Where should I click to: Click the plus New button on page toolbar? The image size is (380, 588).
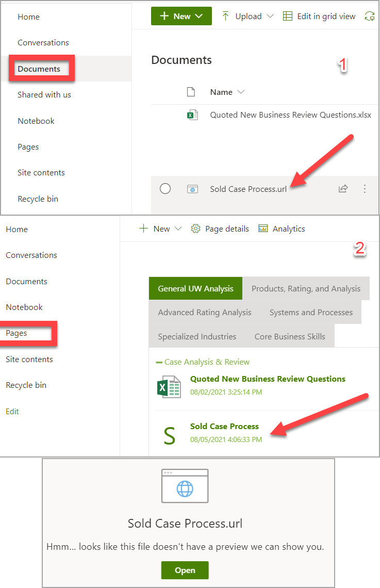click(154, 228)
